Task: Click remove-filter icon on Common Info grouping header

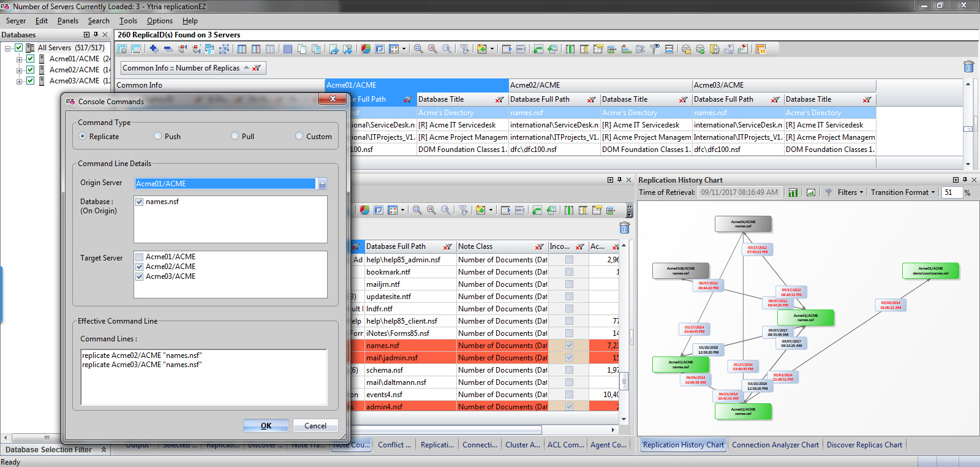Action: coord(257,68)
